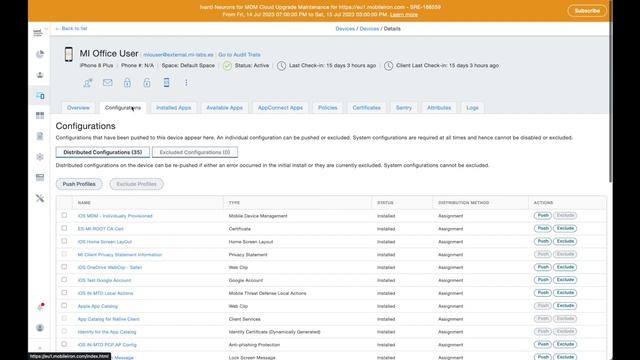Image resolution: width=640 pixels, height=360 pixels.
Task: Click the Push Profiles button
Action: click(x=79, y=184)
